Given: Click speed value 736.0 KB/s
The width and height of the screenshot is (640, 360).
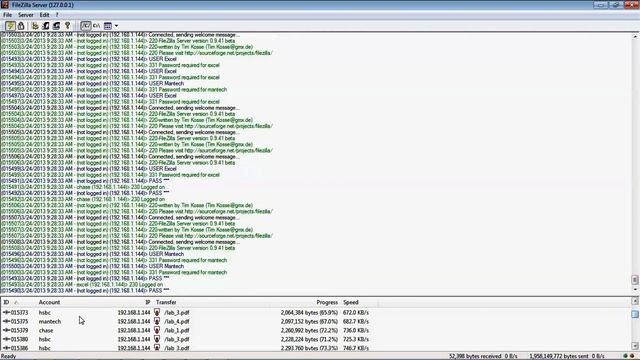Looking at the screenshot, I should (x=356, y=331).
